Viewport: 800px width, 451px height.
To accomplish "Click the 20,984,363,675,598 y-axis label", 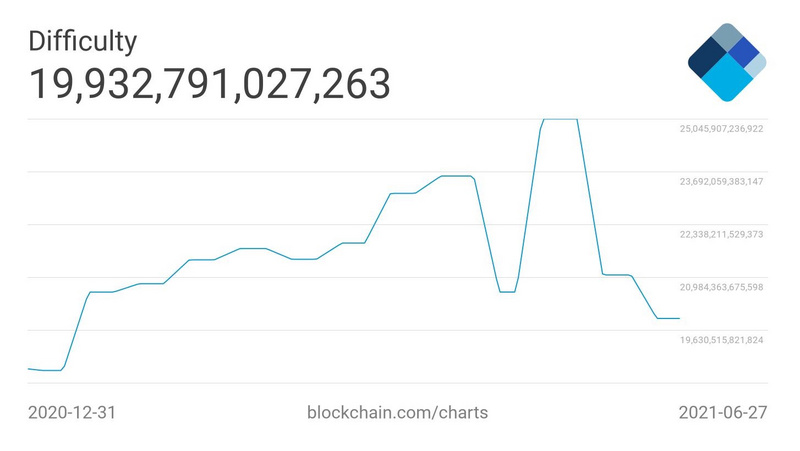I will pos(722,287).
